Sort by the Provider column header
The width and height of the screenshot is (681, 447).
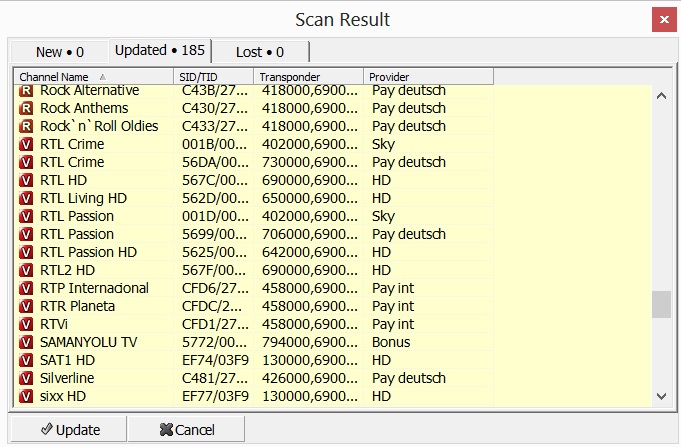(x=428, y=76)
